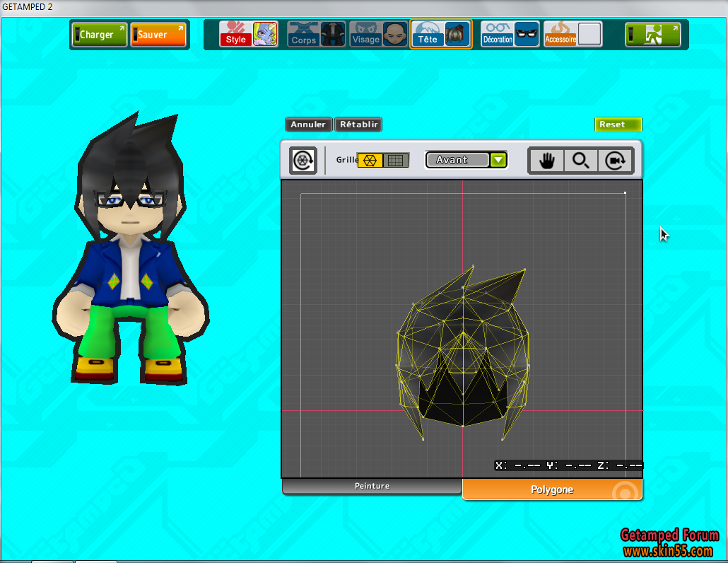Select the purple anime style thumbnail
Screen dimensions: 728x563
pyautogui.click(x=265, y=34)
